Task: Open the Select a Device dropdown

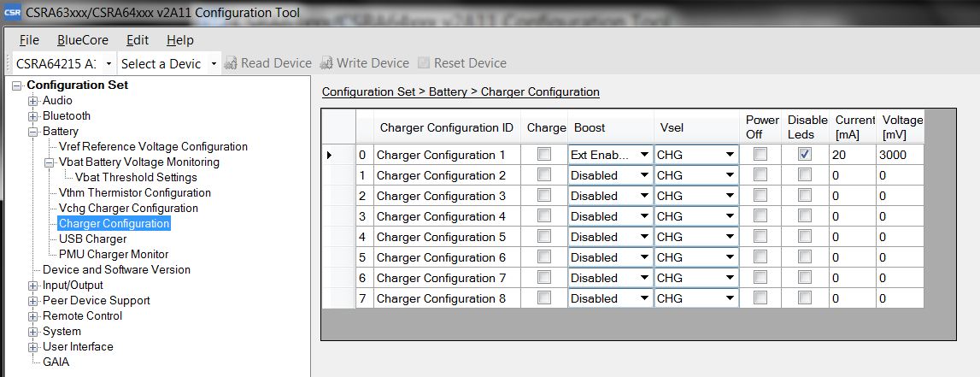Action: [x=214, y=64]
